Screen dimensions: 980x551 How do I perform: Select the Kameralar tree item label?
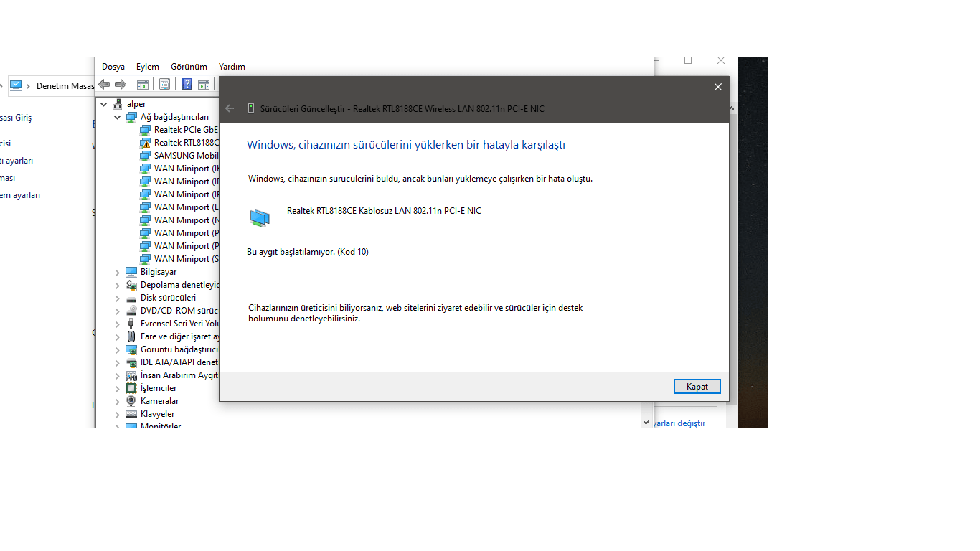point(160,401)
